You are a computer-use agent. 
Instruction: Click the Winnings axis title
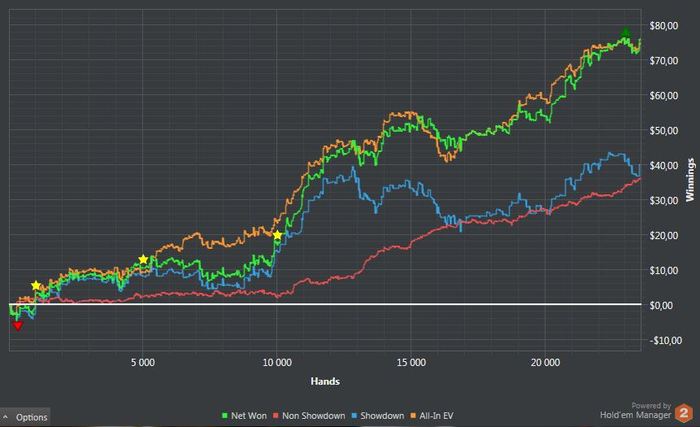pos(690,180)
